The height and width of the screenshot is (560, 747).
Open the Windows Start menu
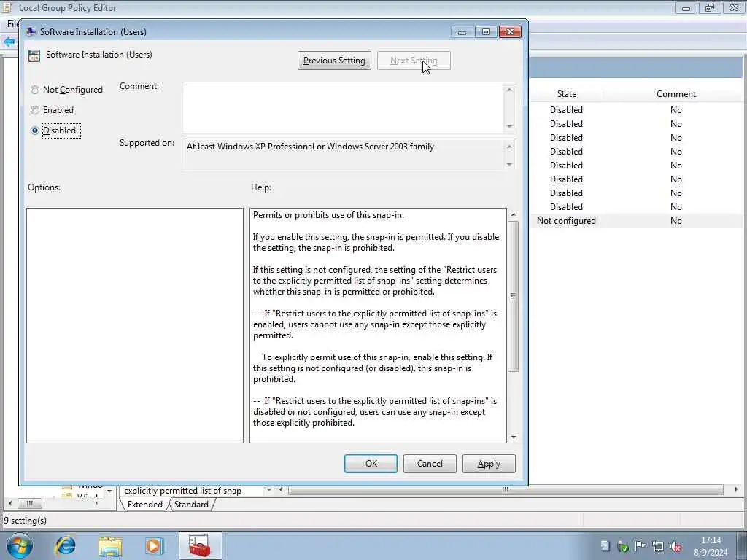pyautogui.click(x=20, y=545)
